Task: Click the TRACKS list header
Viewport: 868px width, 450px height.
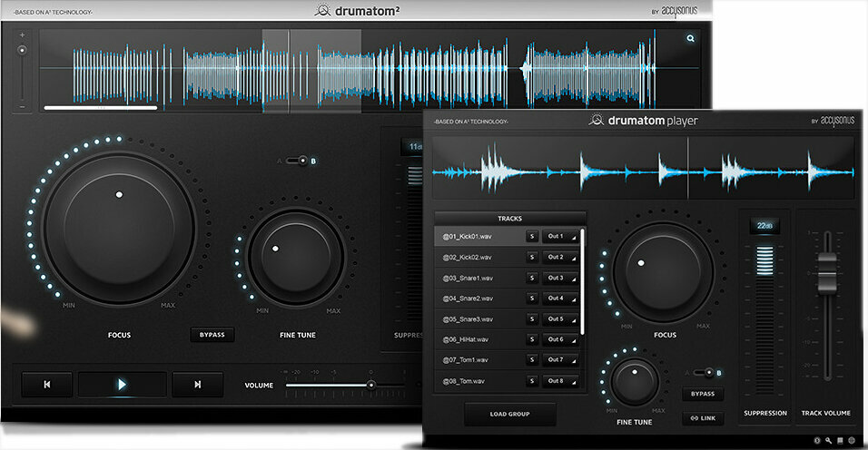Action: coord(510,219)
